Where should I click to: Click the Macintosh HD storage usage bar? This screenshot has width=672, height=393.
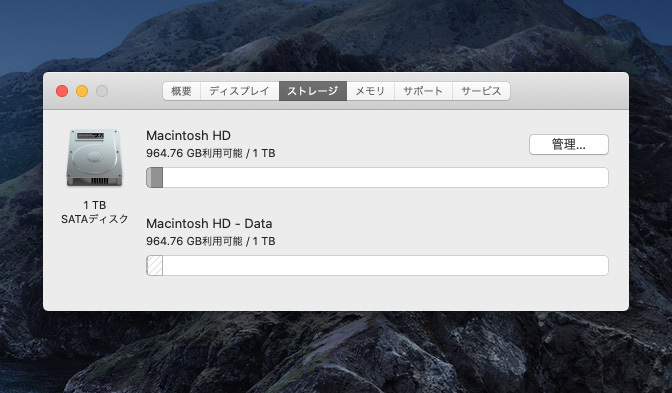[377, 177]
